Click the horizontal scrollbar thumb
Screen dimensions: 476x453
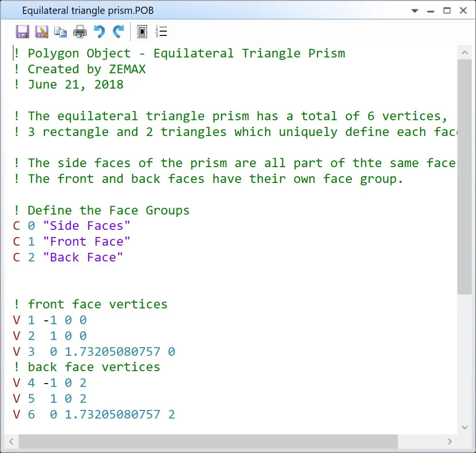(208, 441)
